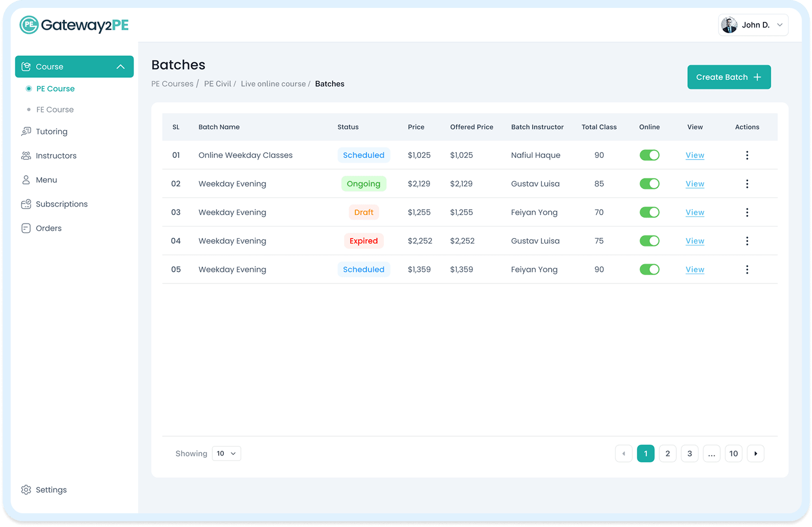Turn off Online status for the Draft batch
This screenshot has width=812, height=527.
tap(649, 212)
